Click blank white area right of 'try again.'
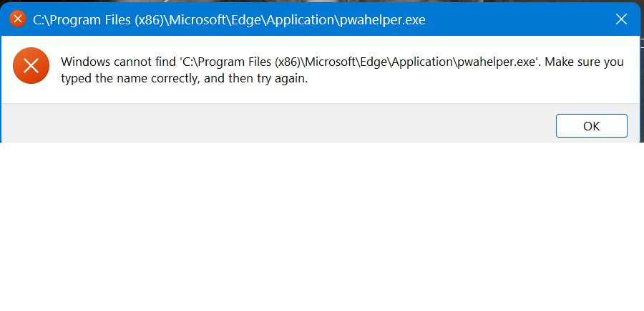 coord(465,80)
